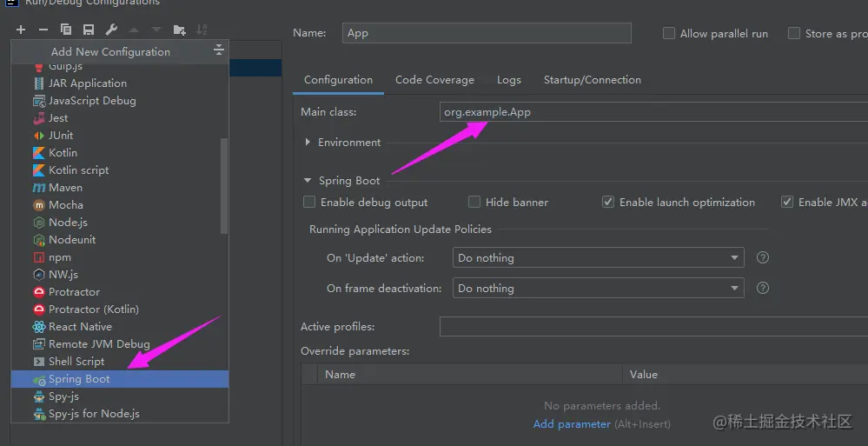Click the Main class input field
This screenshot has width=868, height=446.
(652, 112)
